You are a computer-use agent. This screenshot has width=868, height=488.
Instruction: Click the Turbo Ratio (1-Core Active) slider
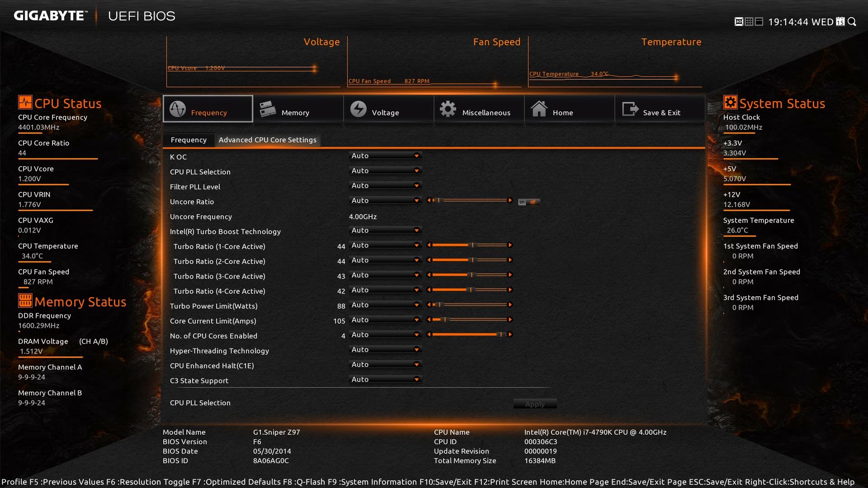click(x=470, y=245)
